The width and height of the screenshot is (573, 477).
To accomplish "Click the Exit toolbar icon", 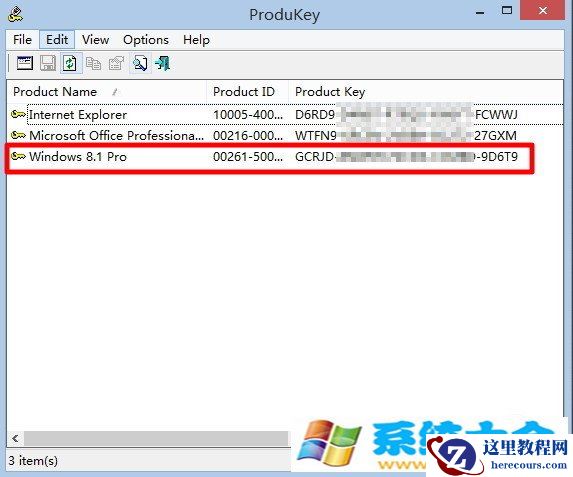I will point(163,63).
